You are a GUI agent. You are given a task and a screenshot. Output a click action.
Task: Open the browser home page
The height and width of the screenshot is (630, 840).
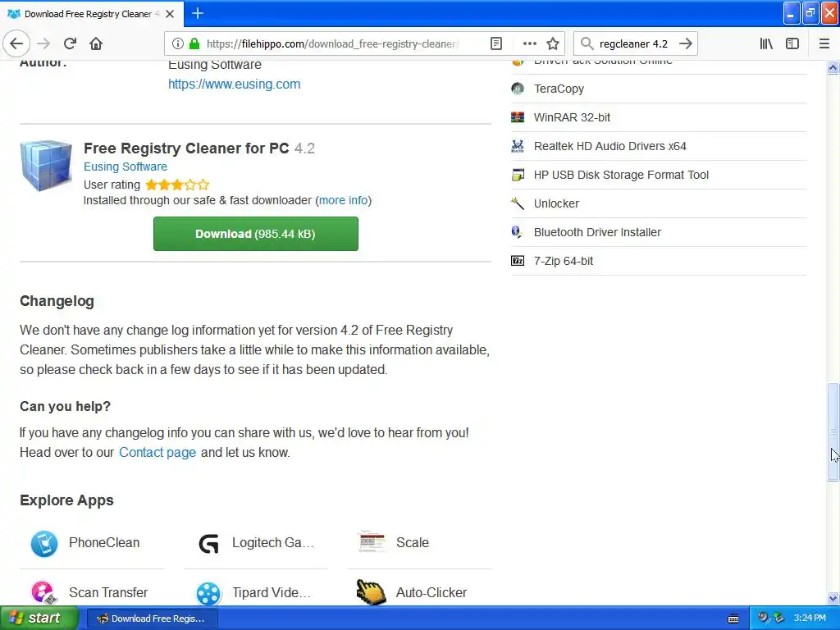96,43
